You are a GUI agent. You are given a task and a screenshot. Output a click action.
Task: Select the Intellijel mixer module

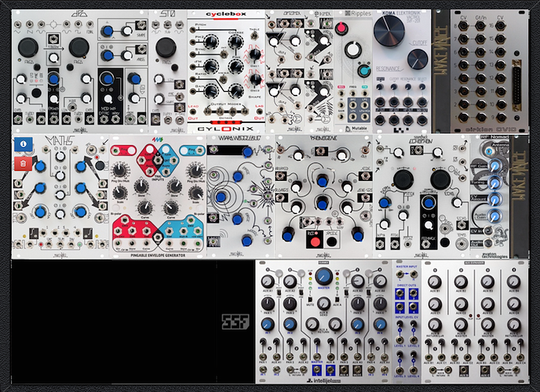click(x=323, y=321)
